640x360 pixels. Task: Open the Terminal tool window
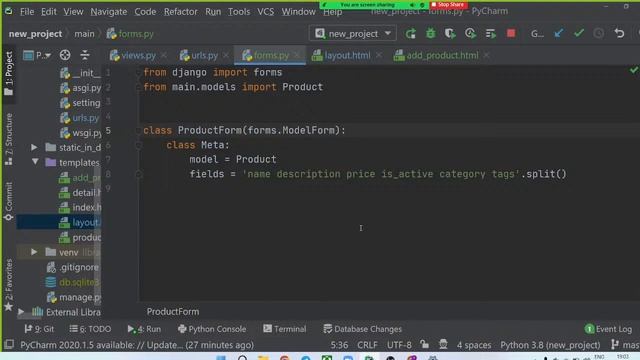[x=285, y=329]
